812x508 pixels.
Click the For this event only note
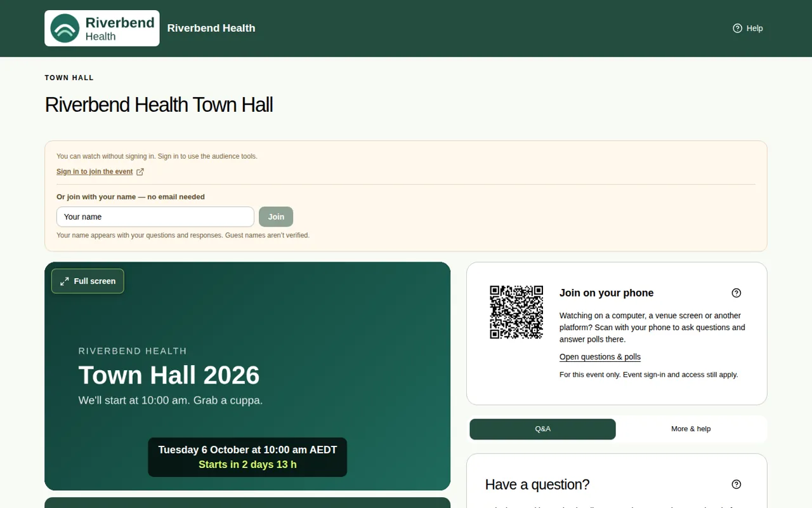pos(649,375)
